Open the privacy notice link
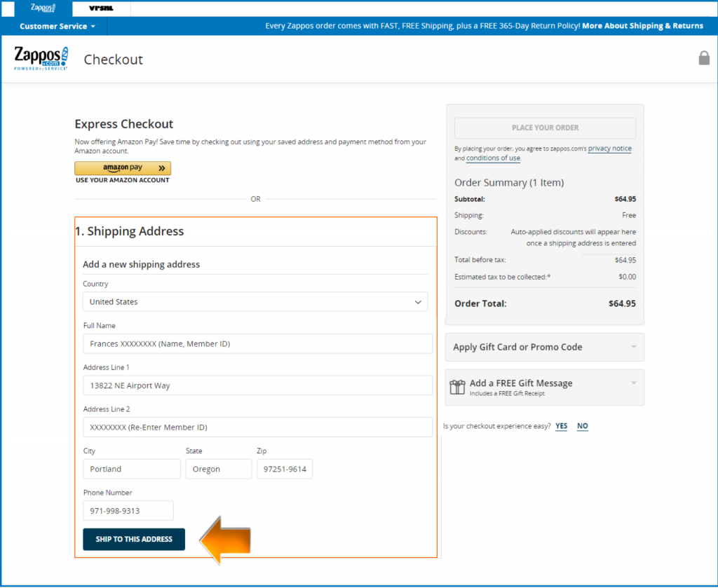Screen dimensions: 718x588 (609, 149)
